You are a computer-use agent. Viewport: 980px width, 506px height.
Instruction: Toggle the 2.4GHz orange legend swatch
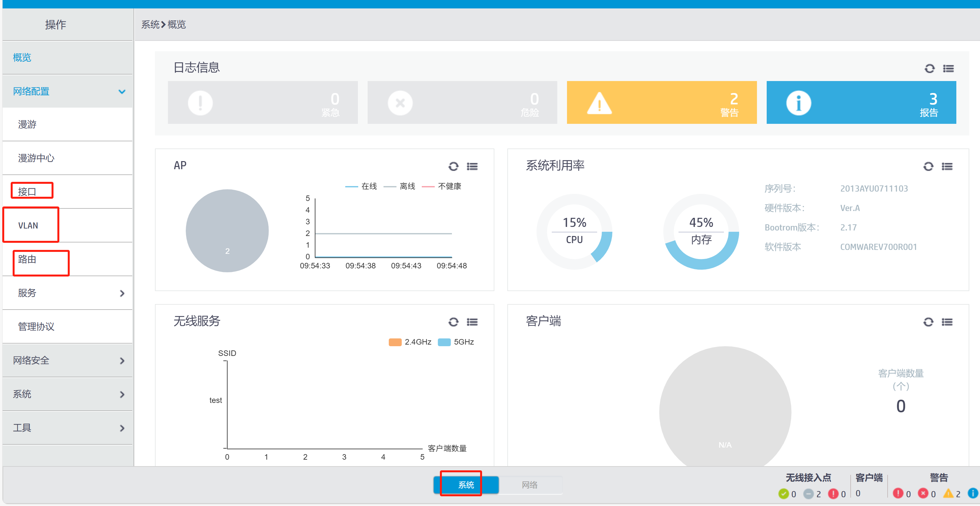395,342
